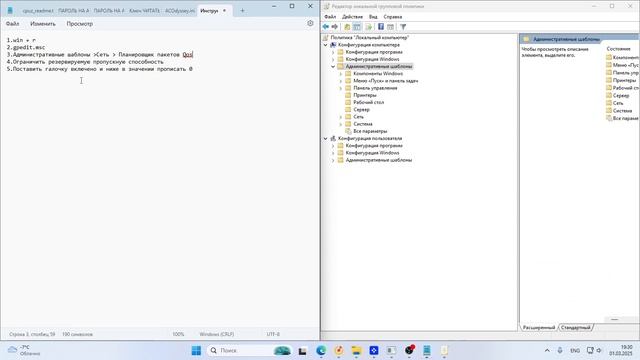
Task: Click the Forward arrow in Group Policy toolbar
Action: coord(335,27)
